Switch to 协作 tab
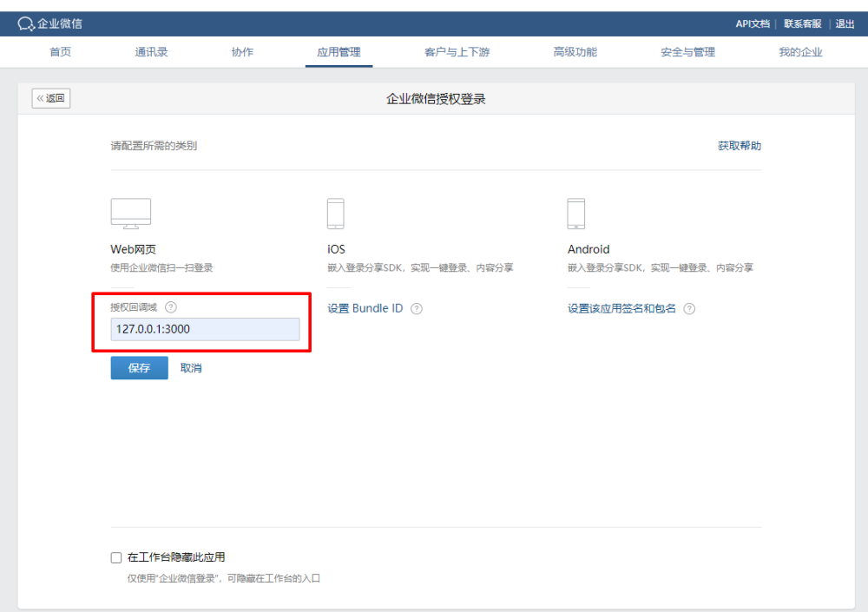 click(242, 52)
